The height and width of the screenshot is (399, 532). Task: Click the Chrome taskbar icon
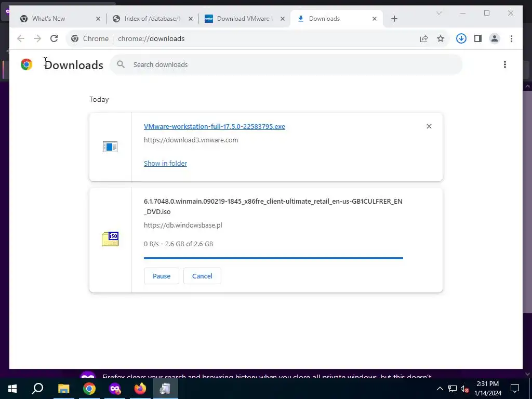tap(89, 388)
